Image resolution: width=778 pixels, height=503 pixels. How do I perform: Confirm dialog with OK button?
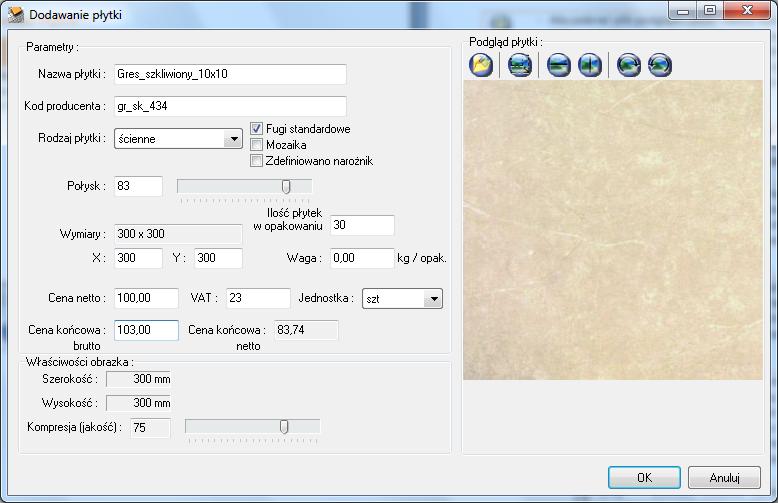[644, 477]
